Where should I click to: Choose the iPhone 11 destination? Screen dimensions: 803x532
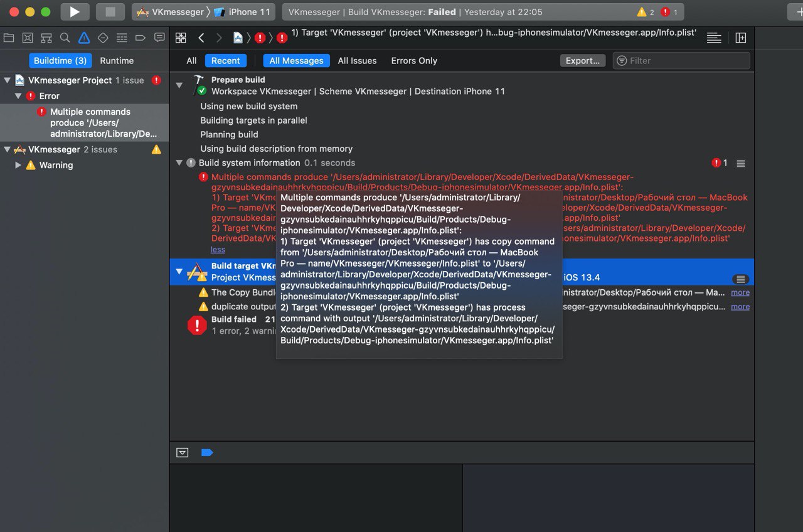point(242,12)
